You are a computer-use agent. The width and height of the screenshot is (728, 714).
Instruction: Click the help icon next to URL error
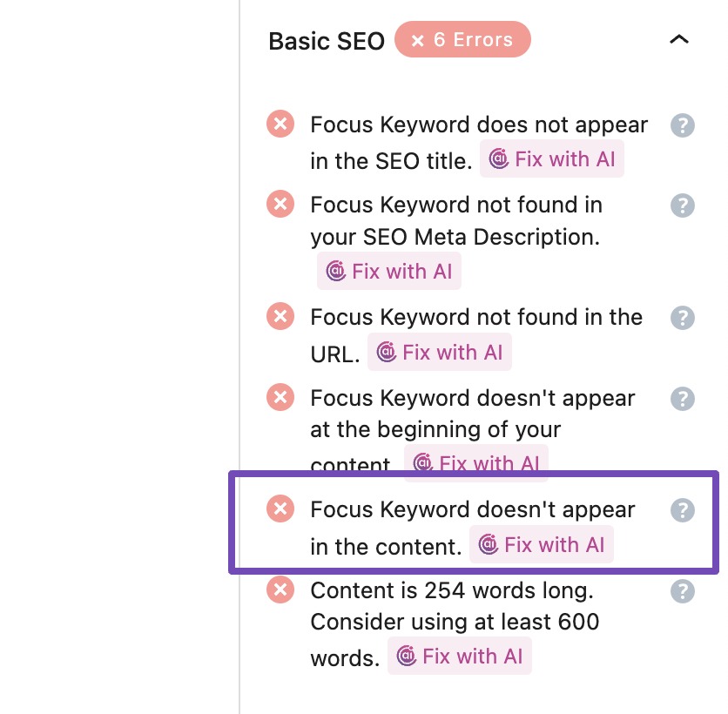[683, 318]
